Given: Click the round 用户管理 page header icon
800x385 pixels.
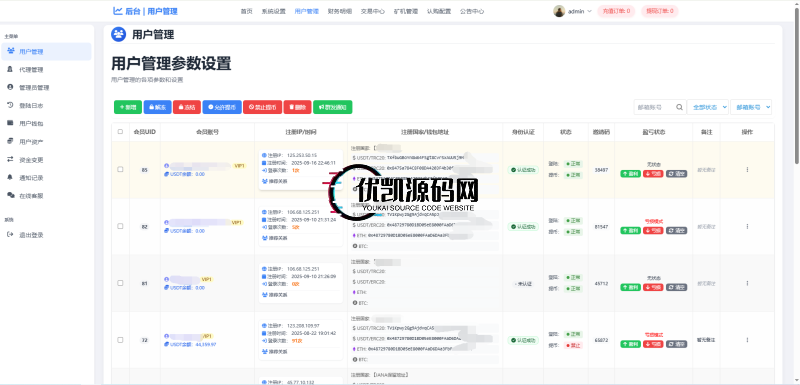Looking at the screenshot, I should pos(119,34).
